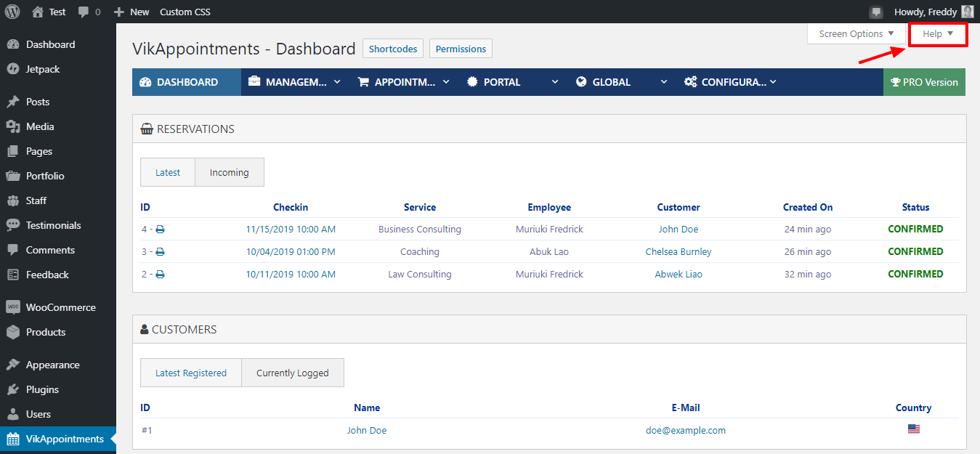Expand the Screen Options panel
Image resolution: width=980 pixels, height=454 pixels.
point(857,33)
